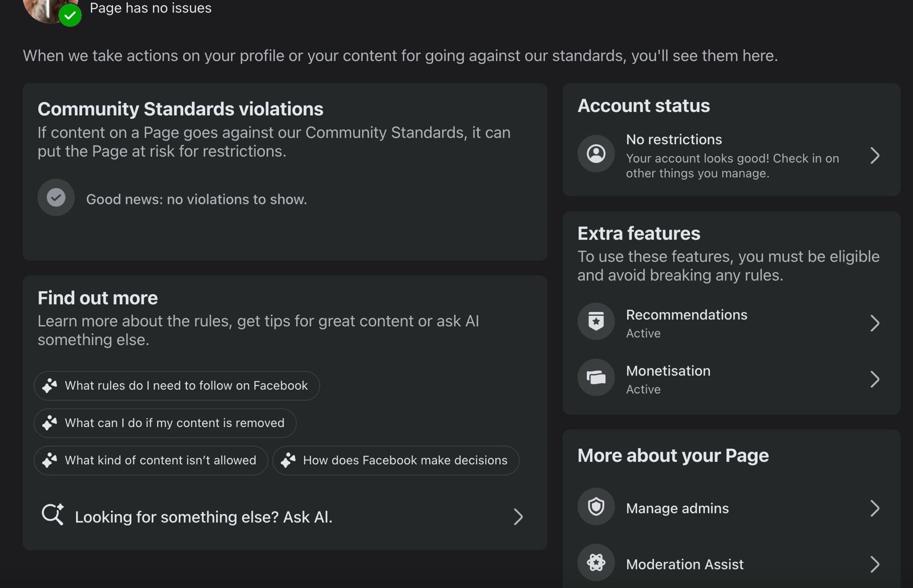Open the Ask AI row chevron
The height and width of the screenshot is (588, 913).
point(518,517)
